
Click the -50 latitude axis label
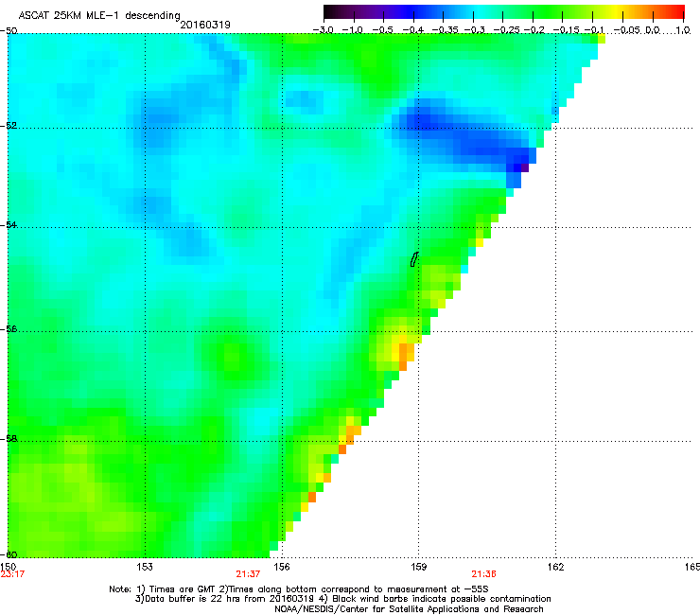click(x=9, y=31)
